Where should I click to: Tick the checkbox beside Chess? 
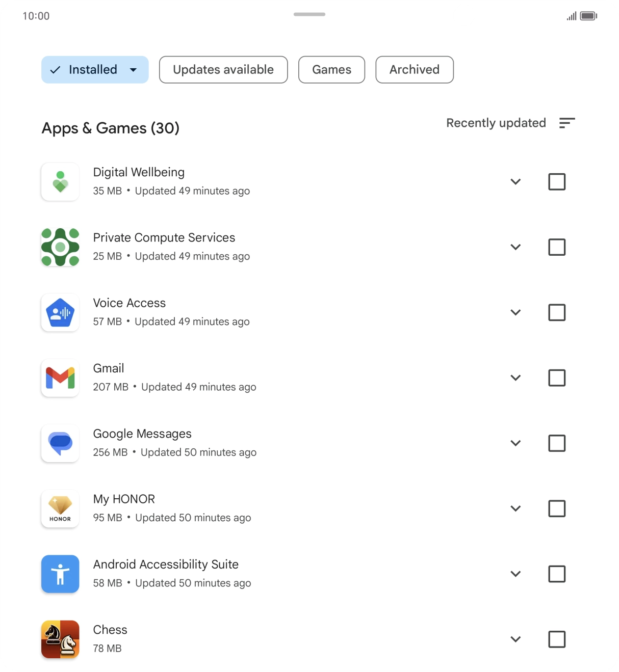(x=557, y=639)
